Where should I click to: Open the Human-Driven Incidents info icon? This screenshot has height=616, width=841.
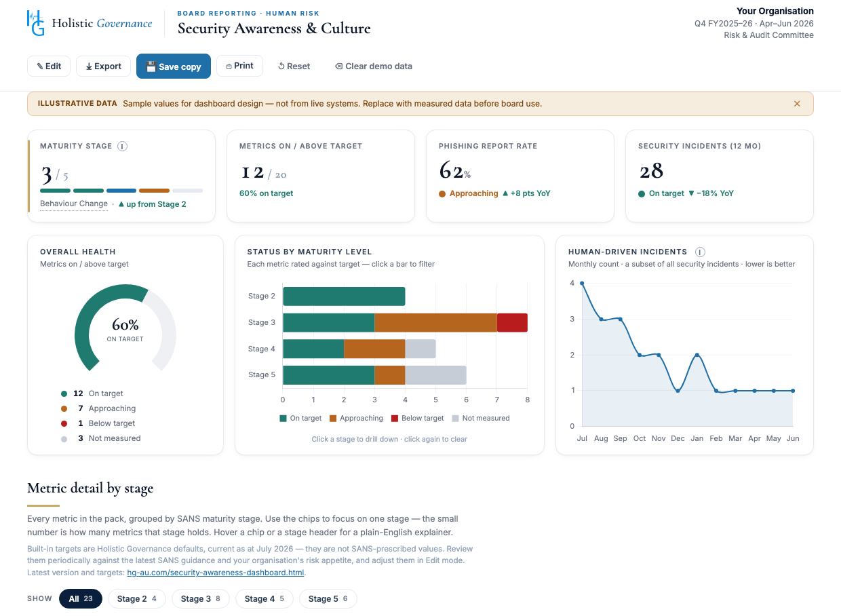[700, 252]
